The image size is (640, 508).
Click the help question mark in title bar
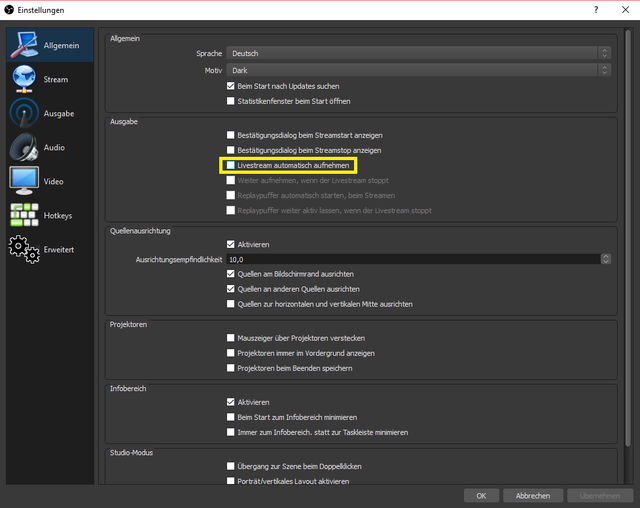coord(596,10)
